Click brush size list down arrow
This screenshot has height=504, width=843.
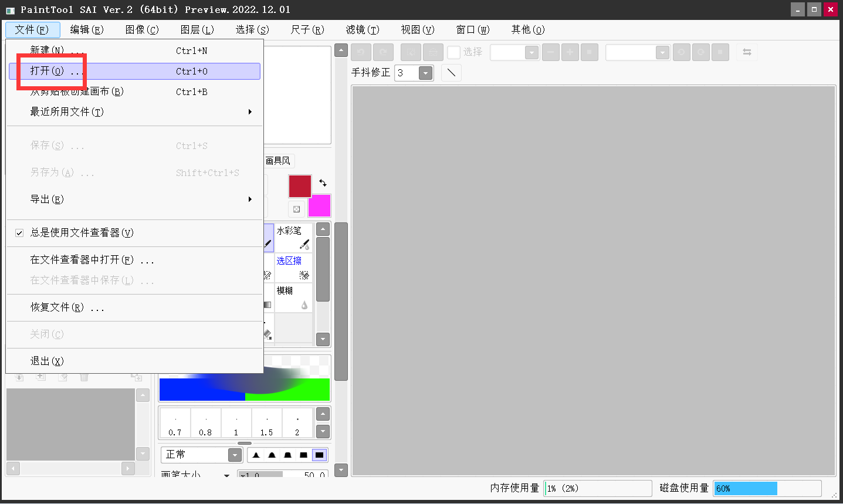(x=323, y=432)
